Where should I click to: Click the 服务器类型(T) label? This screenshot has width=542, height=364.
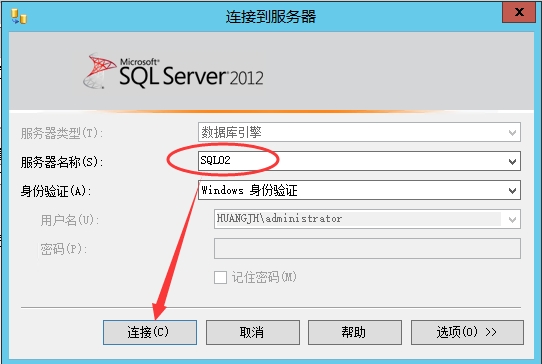[62, 133]
